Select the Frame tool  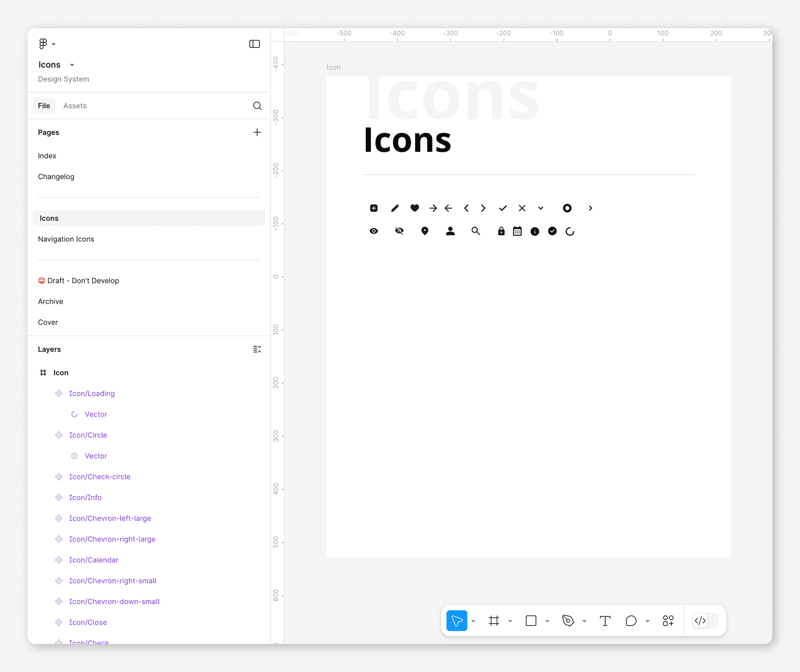coord(494,620)
